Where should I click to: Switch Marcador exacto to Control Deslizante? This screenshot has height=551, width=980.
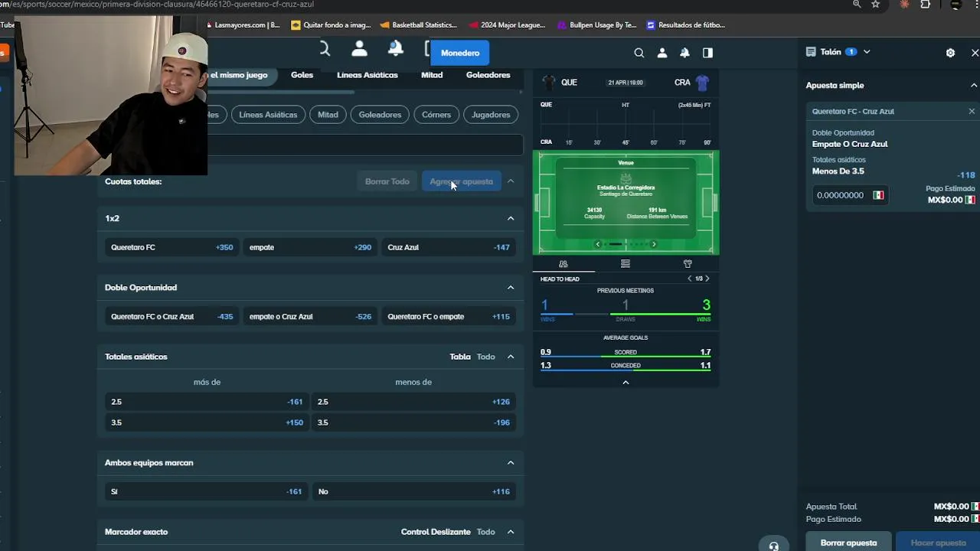[x=436, y=532]
